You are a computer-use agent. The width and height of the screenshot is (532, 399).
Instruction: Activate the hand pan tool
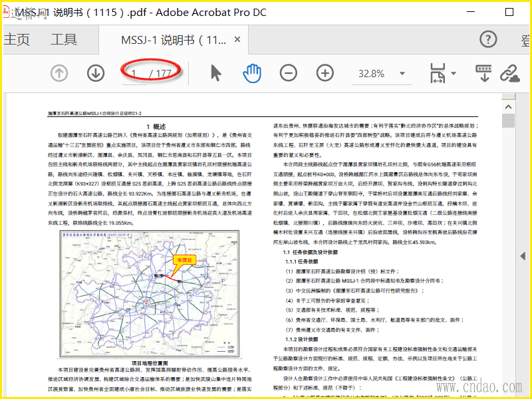[x=252, y=73]
